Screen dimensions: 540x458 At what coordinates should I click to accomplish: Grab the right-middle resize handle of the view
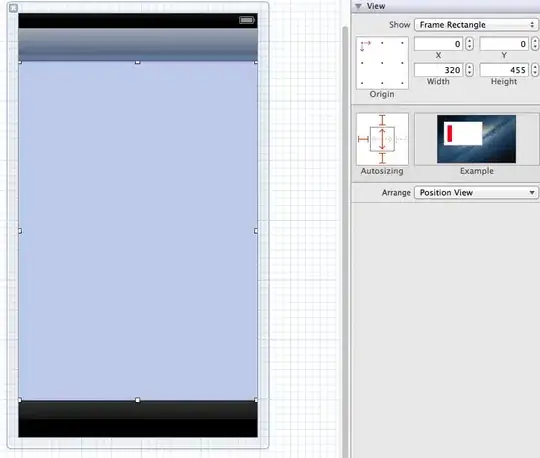tap(256, 231)
